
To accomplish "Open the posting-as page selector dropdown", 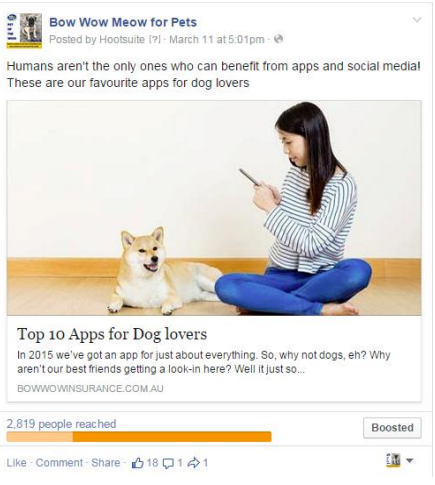I will pyautogui.click(x=400, y=460).
